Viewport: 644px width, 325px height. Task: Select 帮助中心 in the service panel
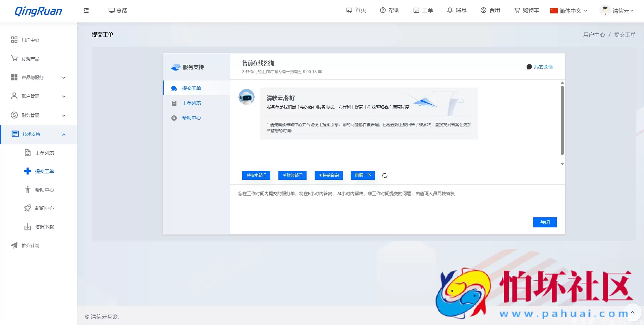(x=192, y=118)
